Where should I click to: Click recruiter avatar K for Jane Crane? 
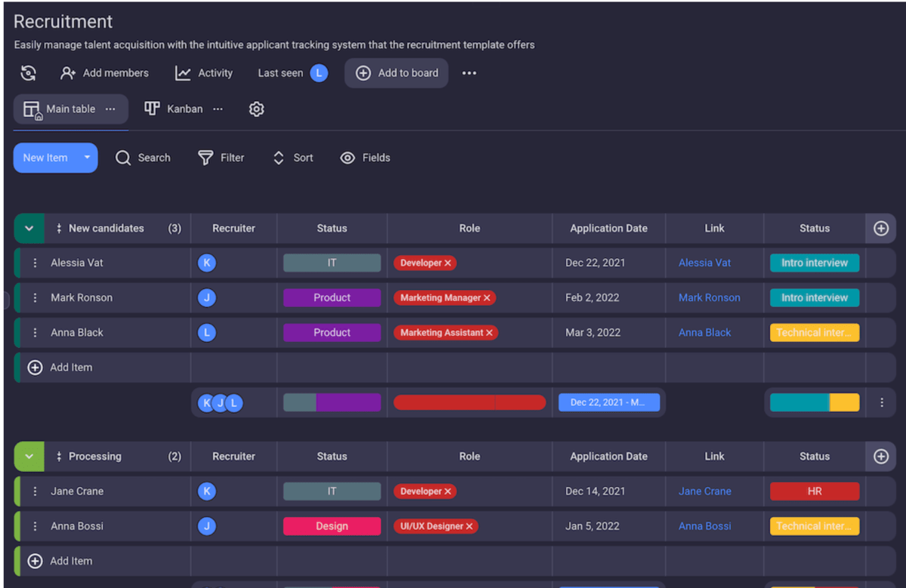point(206,491)
